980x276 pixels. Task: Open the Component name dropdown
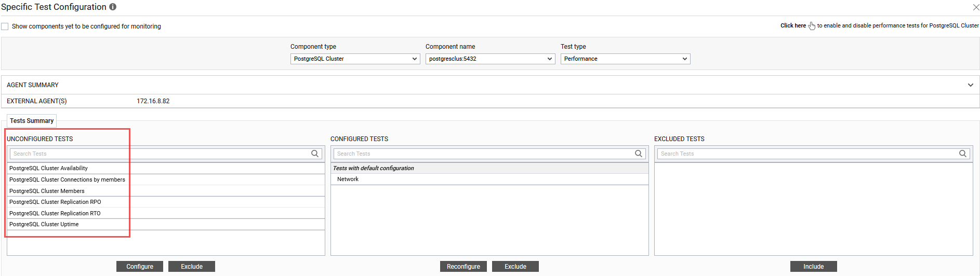pyautogui.click(x=490, y=59)
